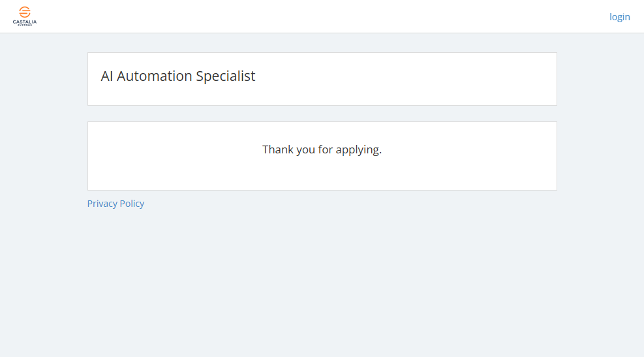The width and height of the screenshot is (644, 357).
Task: Click the 'AI' text in the job title
Action: 107,76
